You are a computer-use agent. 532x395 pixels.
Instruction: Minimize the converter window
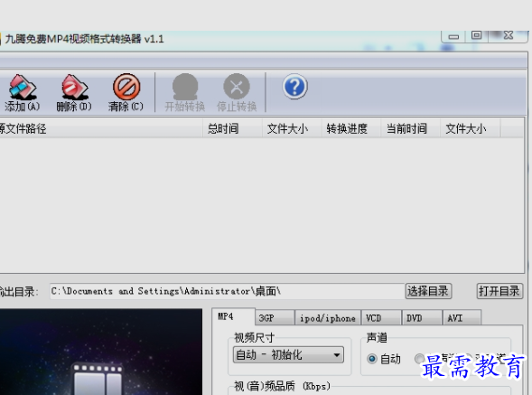[453, 36]
